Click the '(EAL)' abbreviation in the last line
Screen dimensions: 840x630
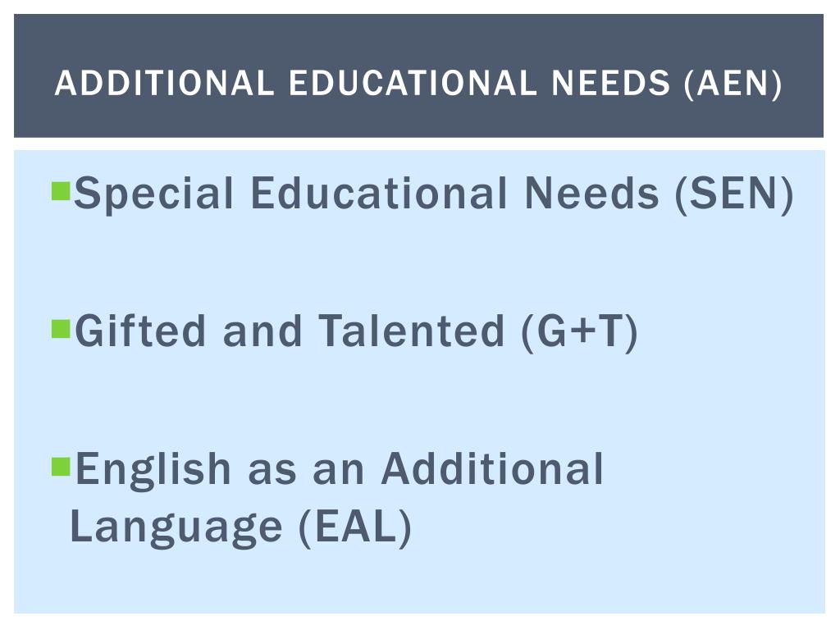(x=355, y=527)
